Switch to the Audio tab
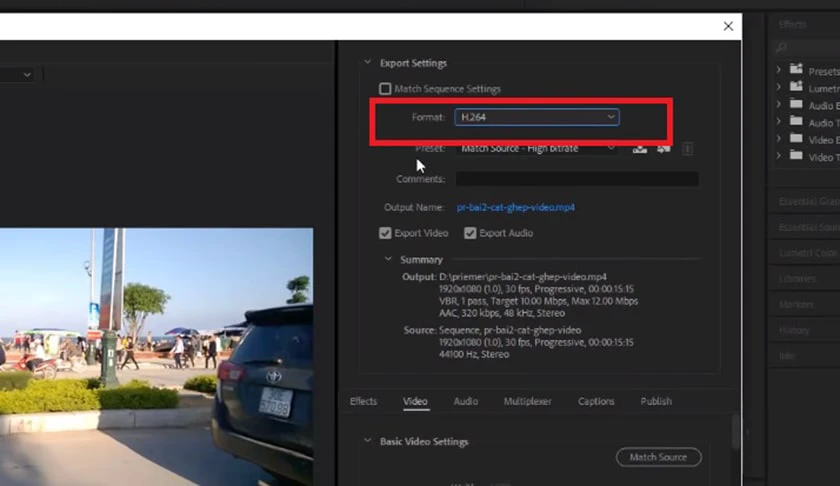Screen dimensions: 840x486 (x=466, y=401)
